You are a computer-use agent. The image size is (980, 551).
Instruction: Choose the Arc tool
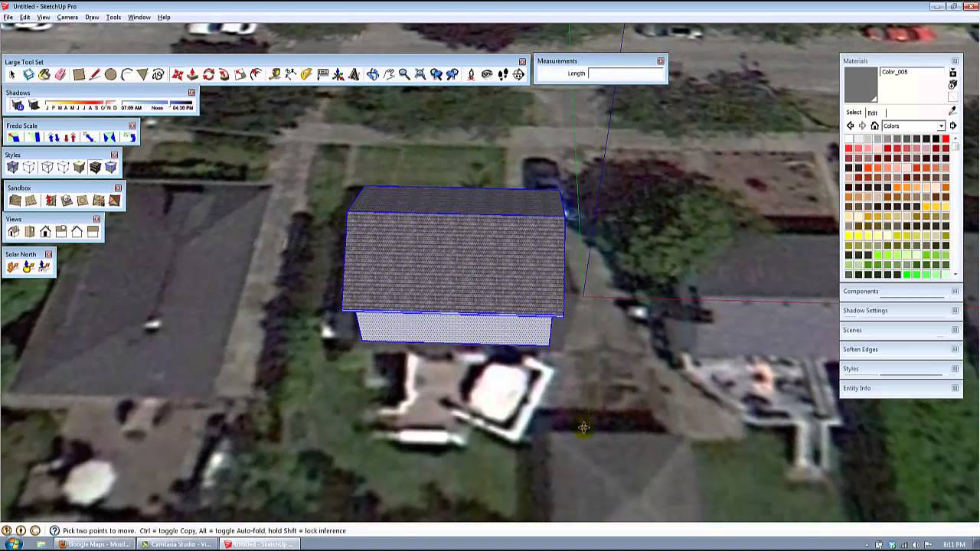point(126,74)
